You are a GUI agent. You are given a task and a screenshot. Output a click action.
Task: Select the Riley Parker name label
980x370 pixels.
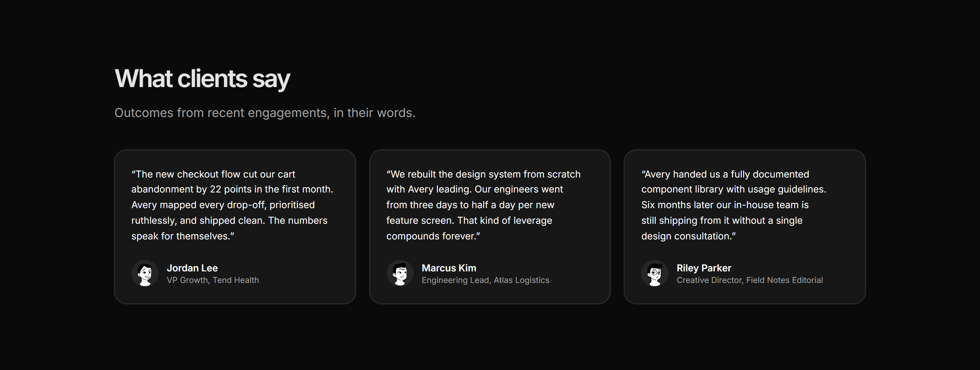(x=704, y=268)
